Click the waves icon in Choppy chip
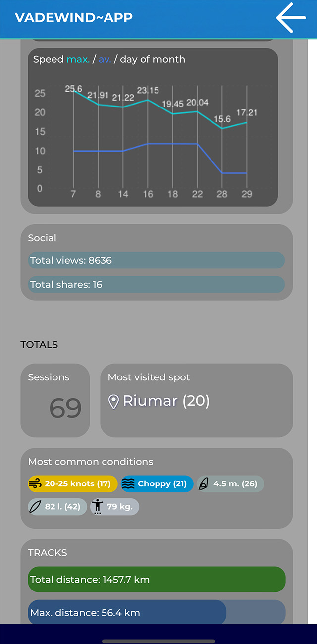317x644 pixels. tap(128, 484)
